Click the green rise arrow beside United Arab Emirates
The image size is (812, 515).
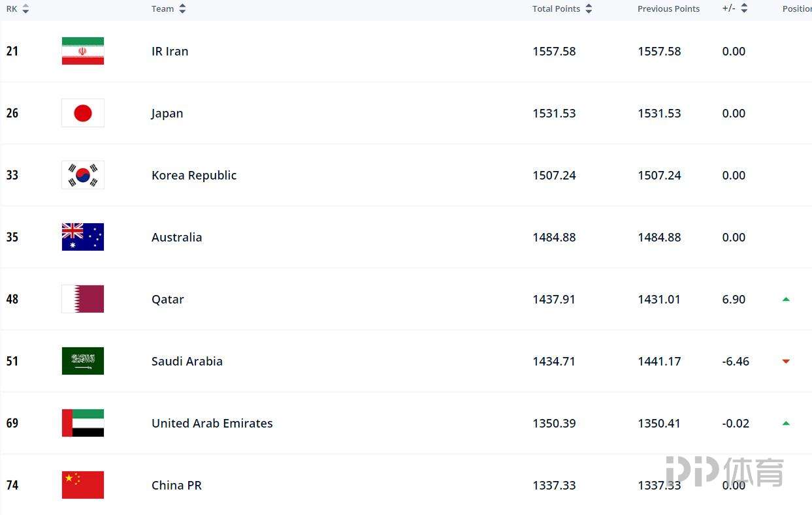pos(786,423)
